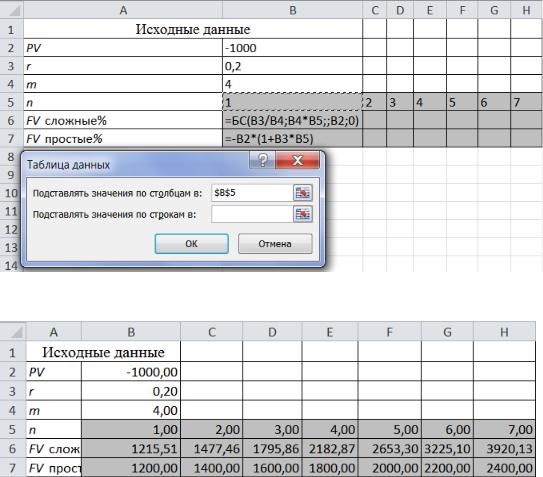Select column F header in lower sheet
Viewport: 543px width, 477px height.
(x=390, y=332)
